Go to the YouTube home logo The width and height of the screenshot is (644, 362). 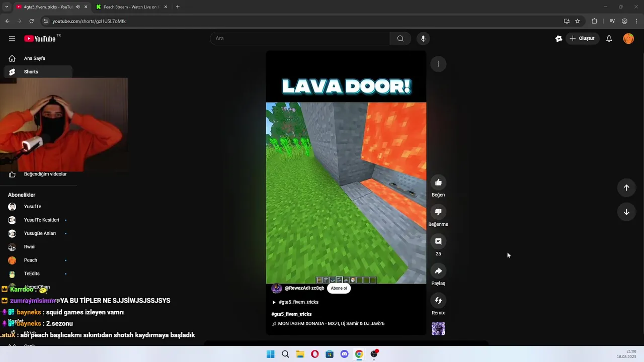point(40,39)
